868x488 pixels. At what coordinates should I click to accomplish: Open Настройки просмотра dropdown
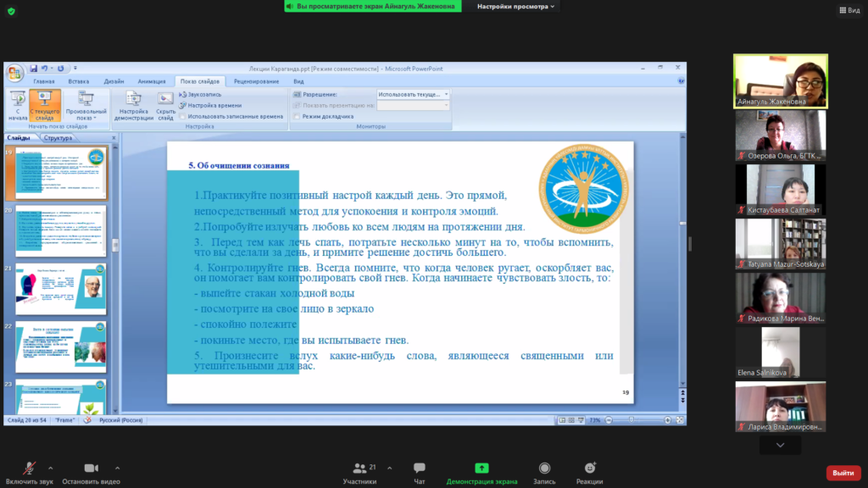tap(515, 6)
